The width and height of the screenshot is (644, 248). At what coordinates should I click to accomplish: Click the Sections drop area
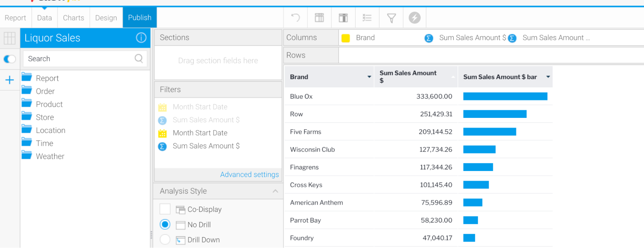218,62
